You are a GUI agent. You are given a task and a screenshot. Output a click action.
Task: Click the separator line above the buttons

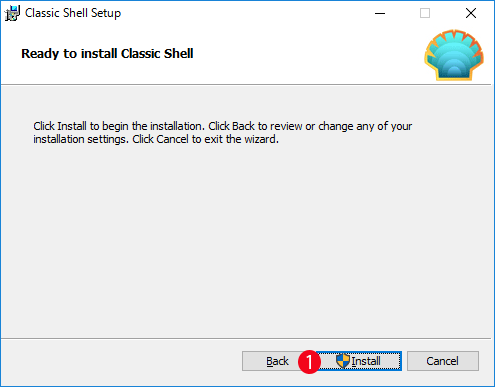click(246, 339)
